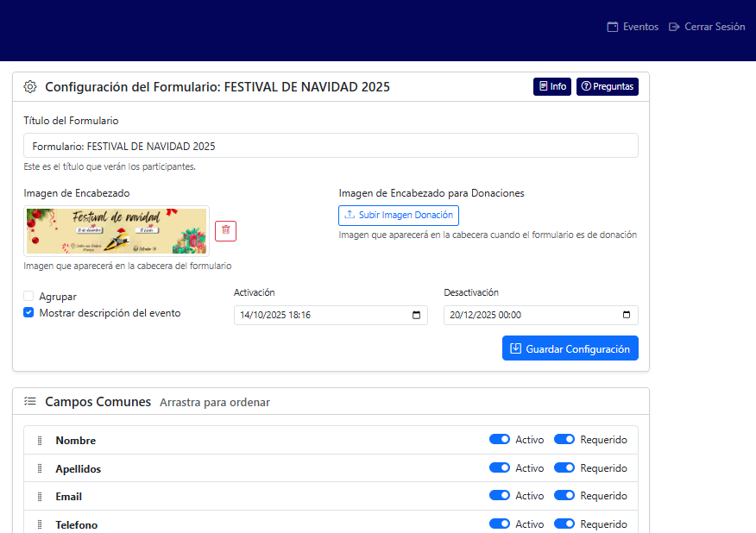Toggle Requerido switch for Email
Image resolution: width=756 pixels, height=533 pixels.
coord(564,496)
